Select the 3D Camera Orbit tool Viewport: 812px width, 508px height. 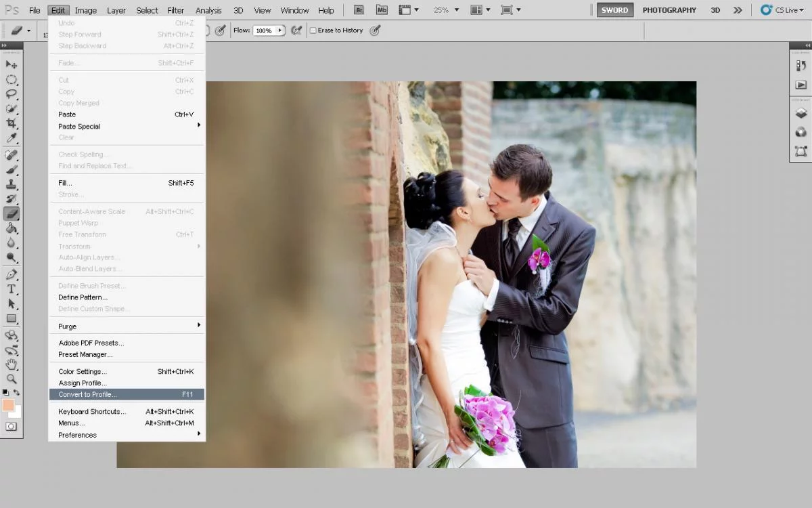12,350
